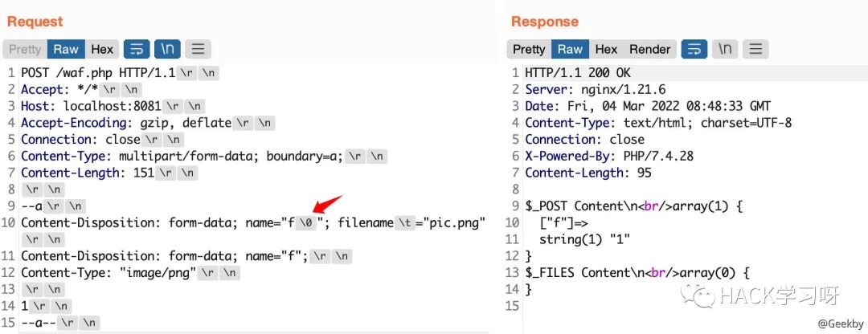Click the Request panel title

coord(35,22)
